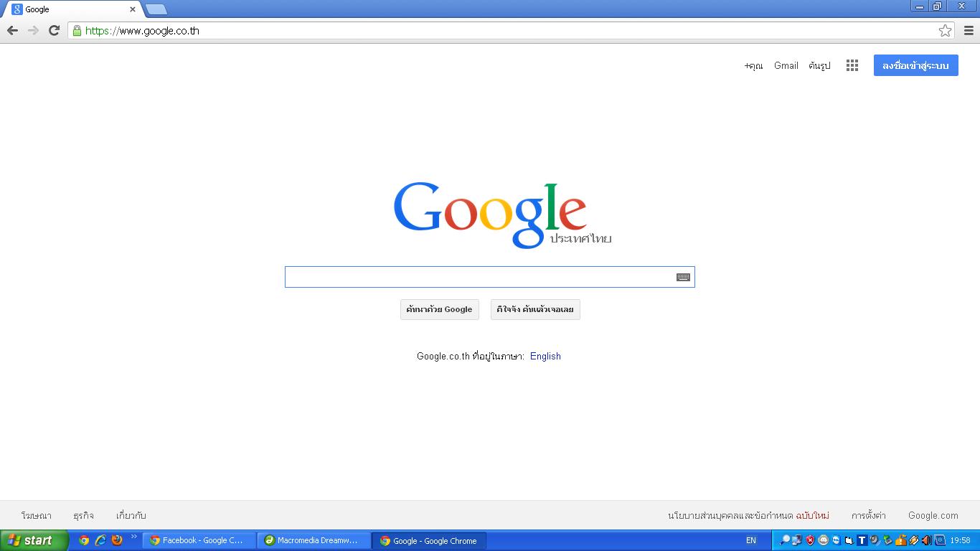
Task: Open a new tab with the new-tab button
Action: [156, 9]
